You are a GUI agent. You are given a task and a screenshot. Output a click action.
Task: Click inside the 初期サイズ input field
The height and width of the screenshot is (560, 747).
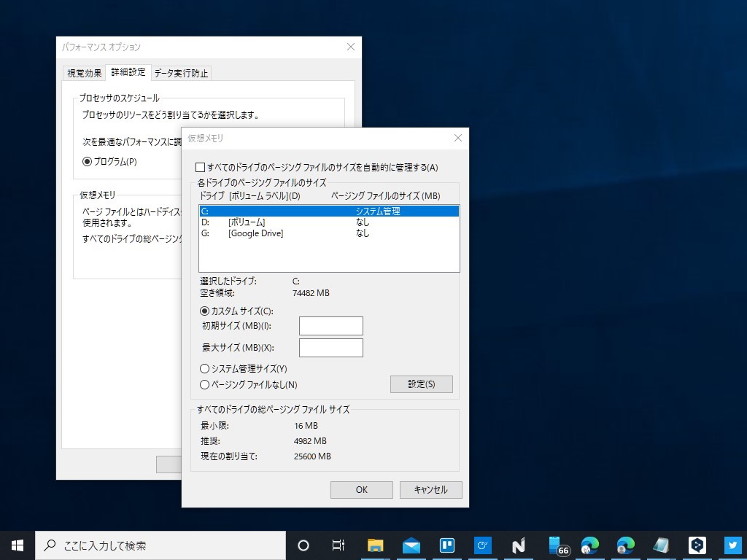330,325
